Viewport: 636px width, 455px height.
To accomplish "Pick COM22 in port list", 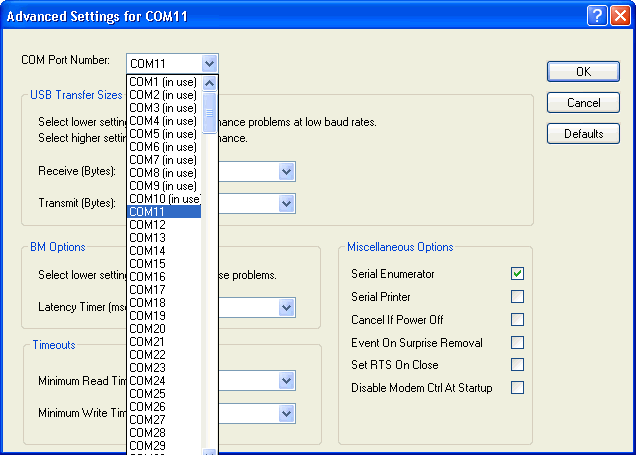I will pyautogui.click(x=164, y=354).
